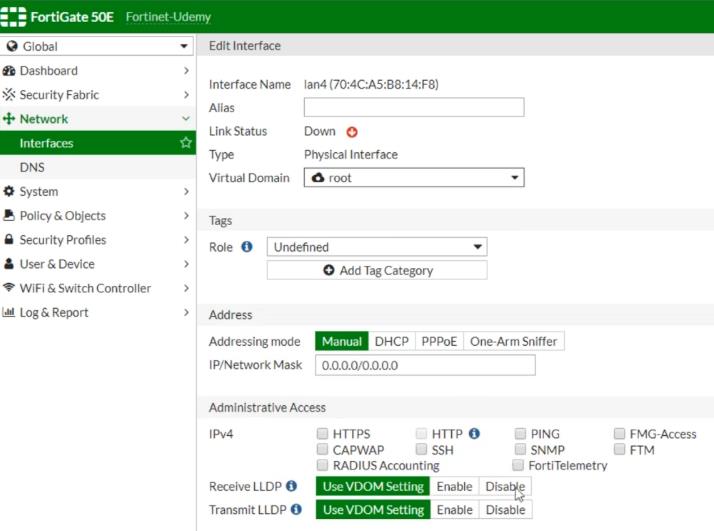714x531 pixels.
Task: Expand the User & Device chevron
Action: [x=186, y=264]
